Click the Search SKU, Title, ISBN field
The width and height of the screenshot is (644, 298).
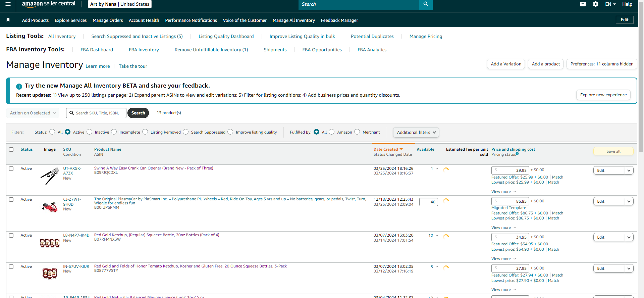[x=96, y=113]
